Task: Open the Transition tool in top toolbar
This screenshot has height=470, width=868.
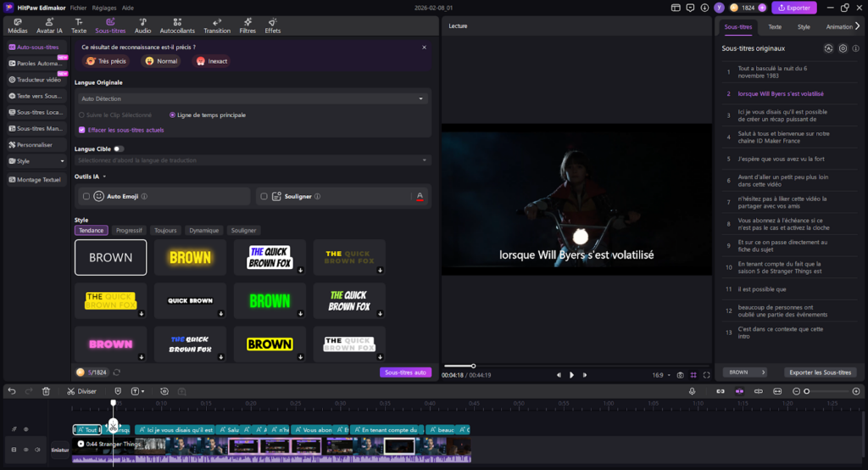Action: (x=217, y=25)
